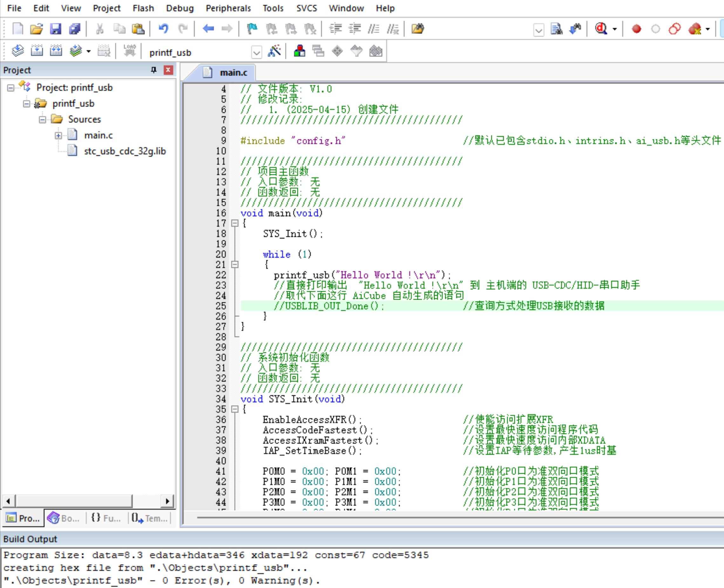Image resolution: width=724 pixels, height=588 pixels.
Task: Click the Project panel right scroll arrow
Action: click(167, 501)
